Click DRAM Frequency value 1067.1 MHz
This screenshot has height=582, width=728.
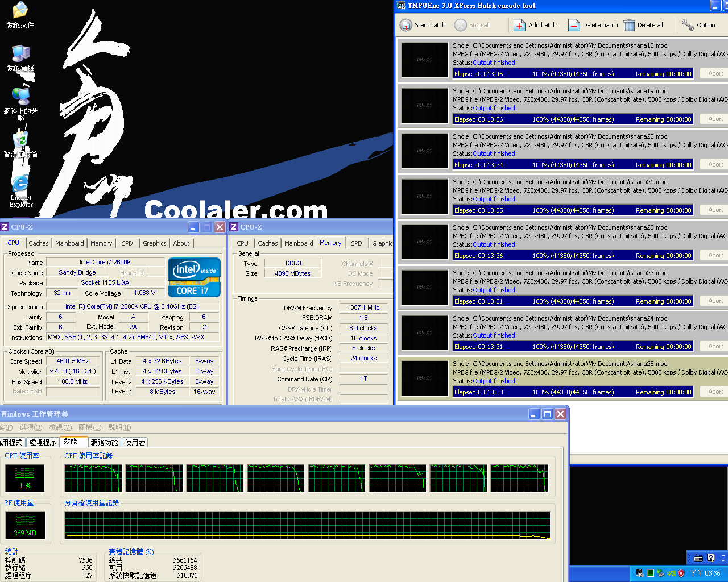[363, 308]
